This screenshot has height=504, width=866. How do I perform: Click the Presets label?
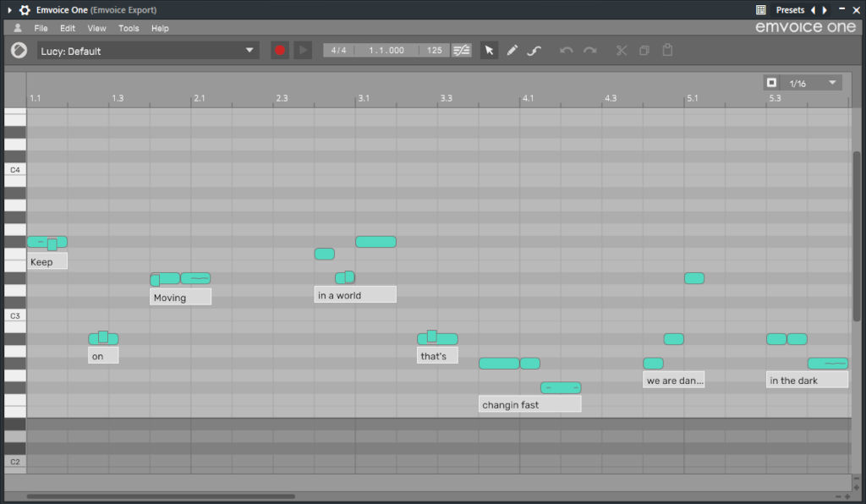790,10
